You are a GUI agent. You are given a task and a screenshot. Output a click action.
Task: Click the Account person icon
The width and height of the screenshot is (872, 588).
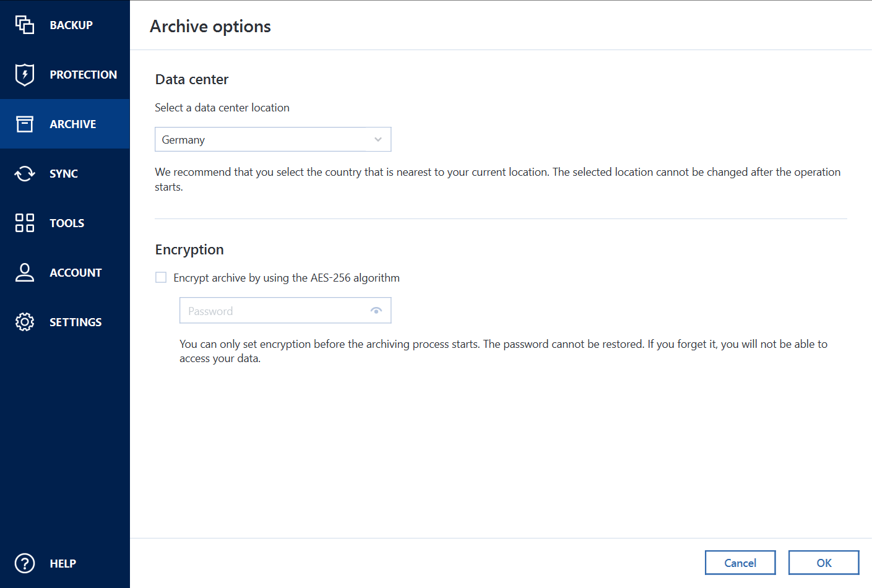[x=25, y=272]
